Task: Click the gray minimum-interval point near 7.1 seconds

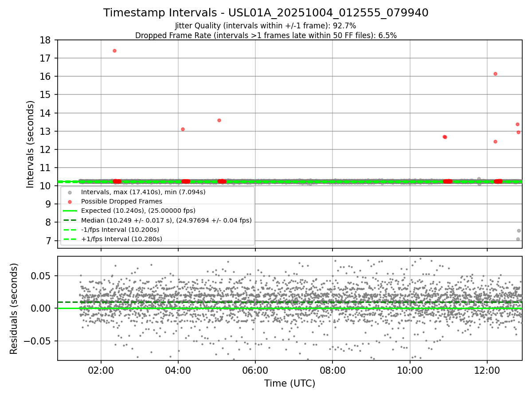Action: (518, 239)
